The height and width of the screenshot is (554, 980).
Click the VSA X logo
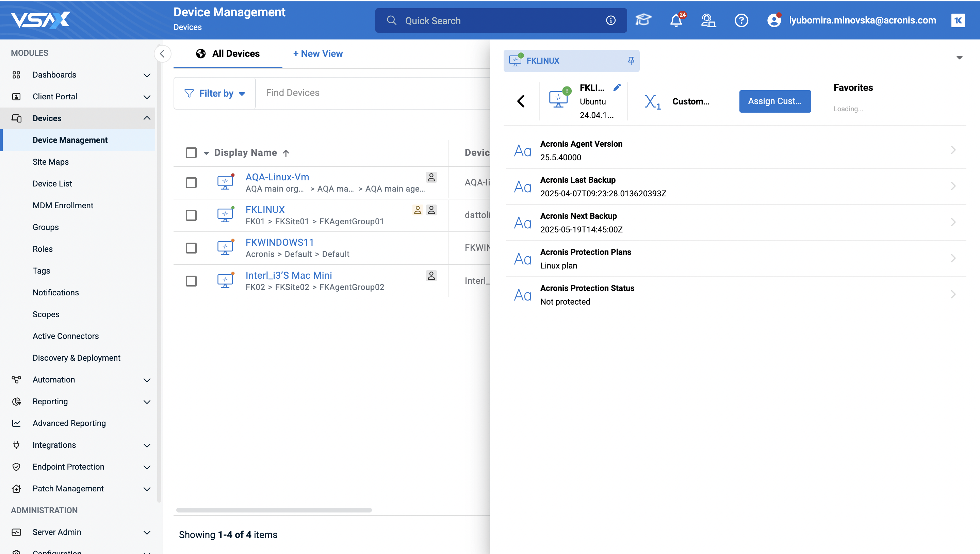click(x=40, y=20)
